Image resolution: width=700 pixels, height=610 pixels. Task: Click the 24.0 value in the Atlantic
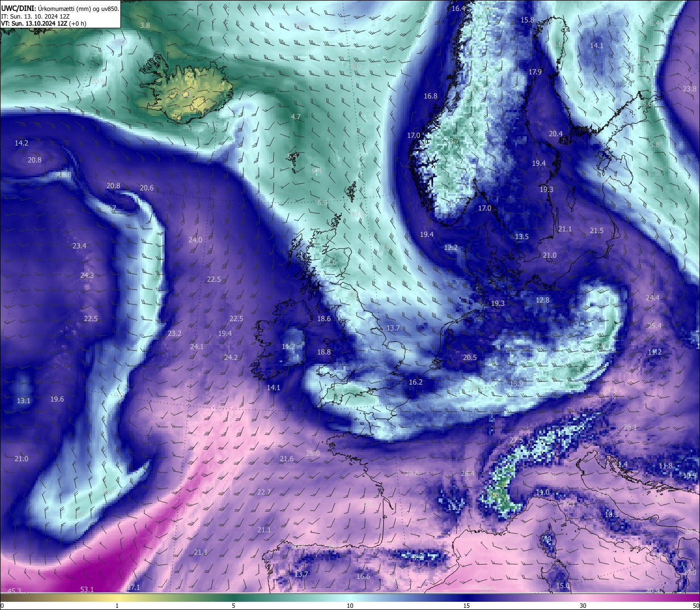point(195,240)
